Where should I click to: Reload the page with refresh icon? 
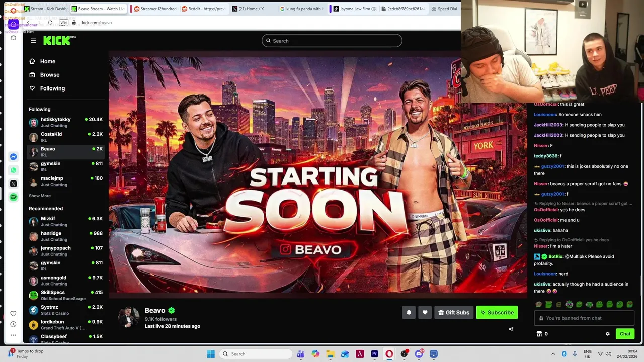[x=50, y=23]
